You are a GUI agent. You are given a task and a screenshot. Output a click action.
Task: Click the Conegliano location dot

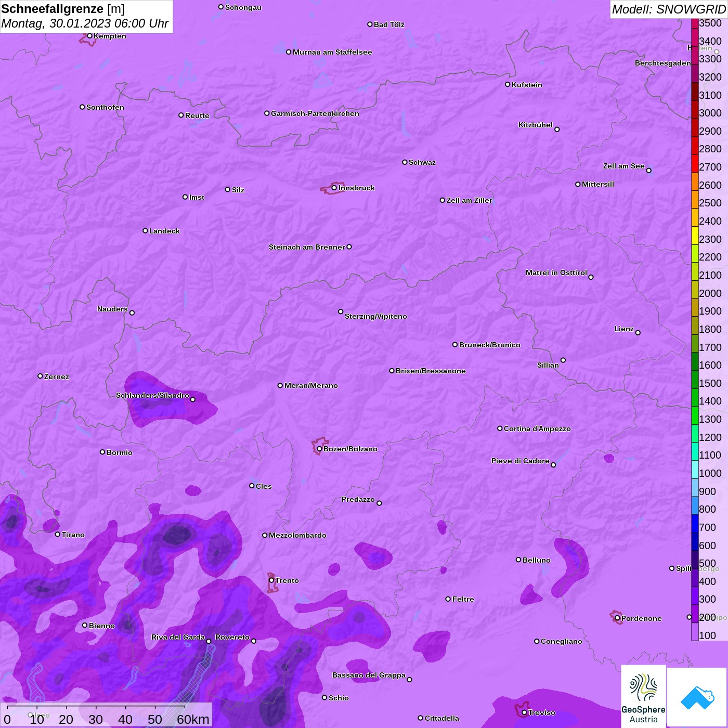point(537,641)
